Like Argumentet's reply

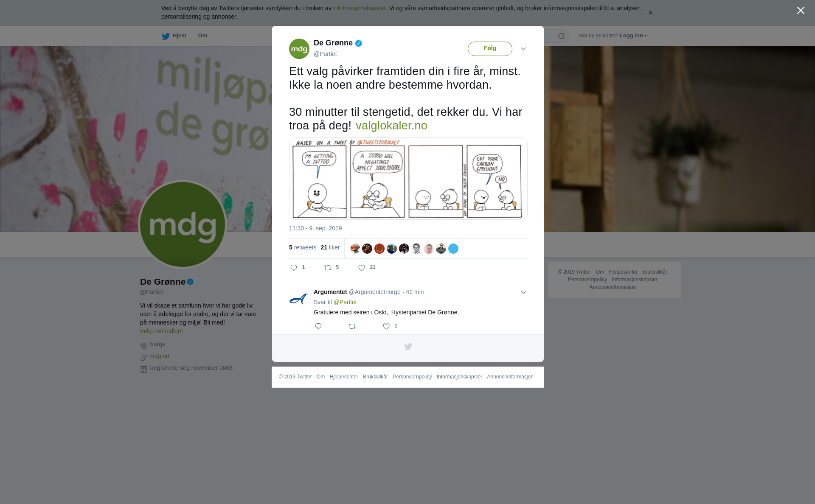[386, 326]
